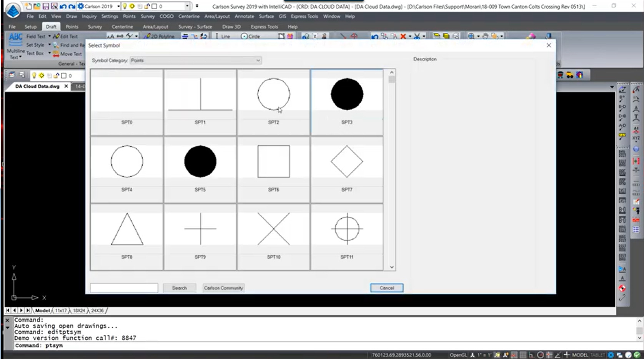644x359 pixels.
Task: Click the command history scroll up arrow
Action: point(639,321)
